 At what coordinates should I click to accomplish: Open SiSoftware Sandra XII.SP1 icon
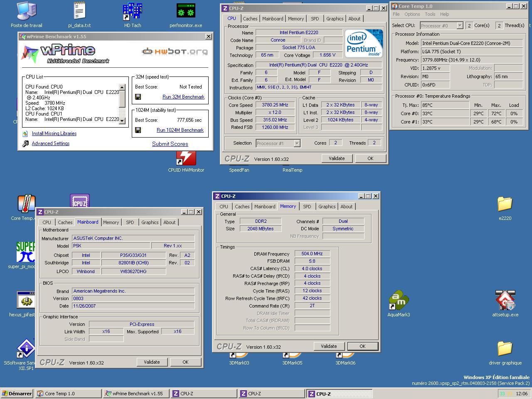[x=26, y=348]
